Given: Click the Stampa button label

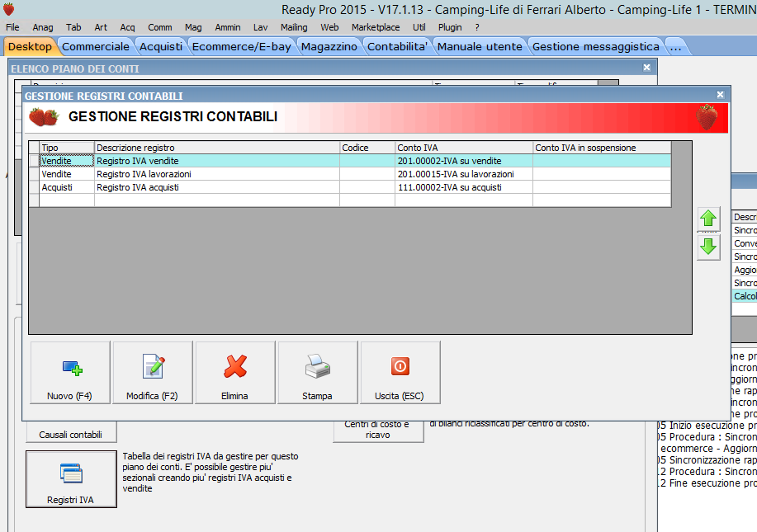Looking at the screenshot, I should [x=317, y=396].
